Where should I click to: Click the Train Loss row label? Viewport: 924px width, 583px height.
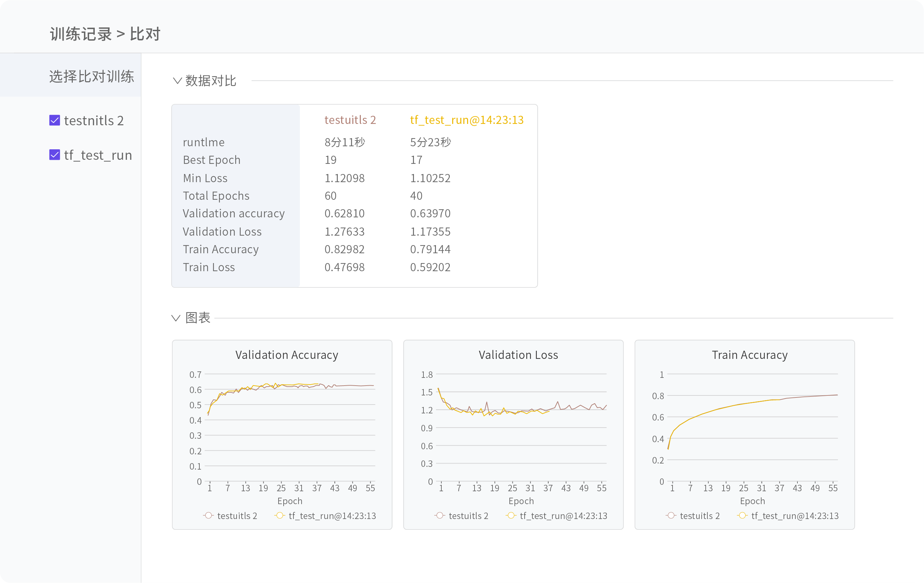point(209,267)
